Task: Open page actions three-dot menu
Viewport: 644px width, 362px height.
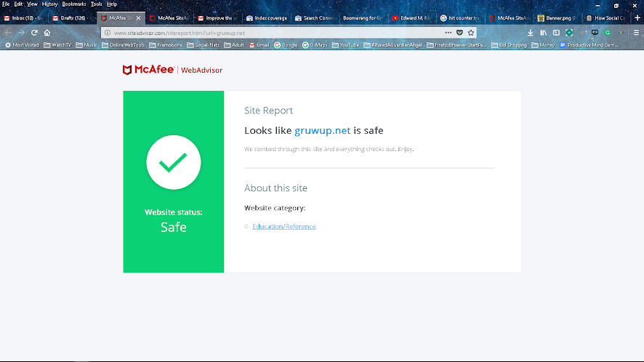Action: coord(448,33)
